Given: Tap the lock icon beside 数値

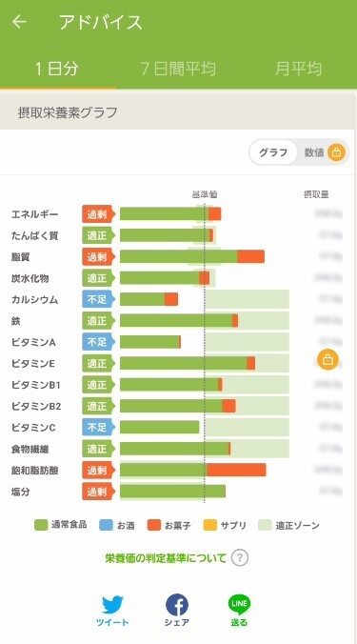Looking at the screenshot, I should coord(336,152).
